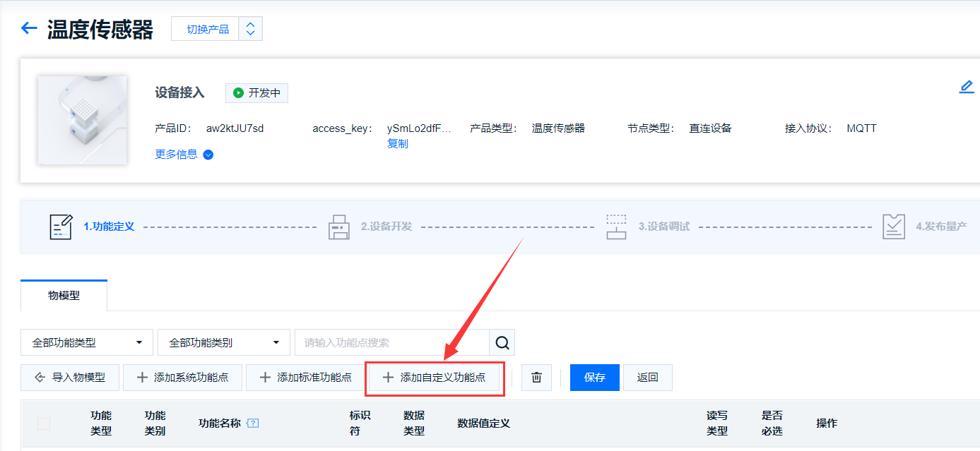Click the 开发中 status badge

[256, 92]
